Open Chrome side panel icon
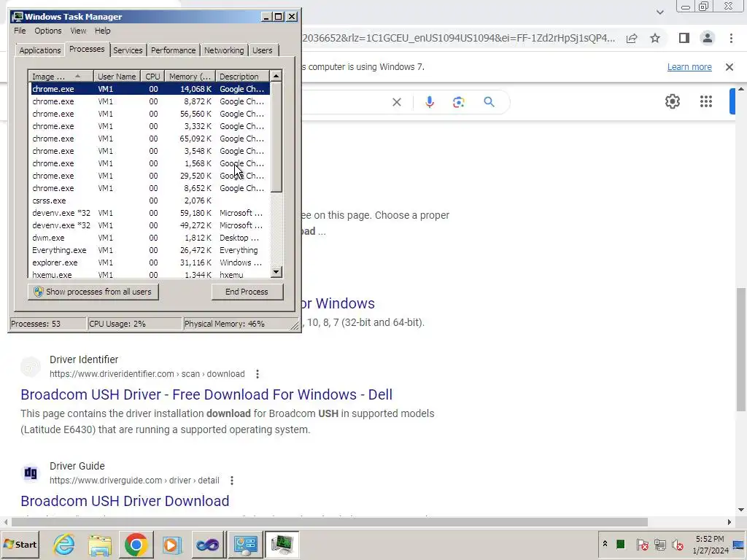 [x=684, y=38]
